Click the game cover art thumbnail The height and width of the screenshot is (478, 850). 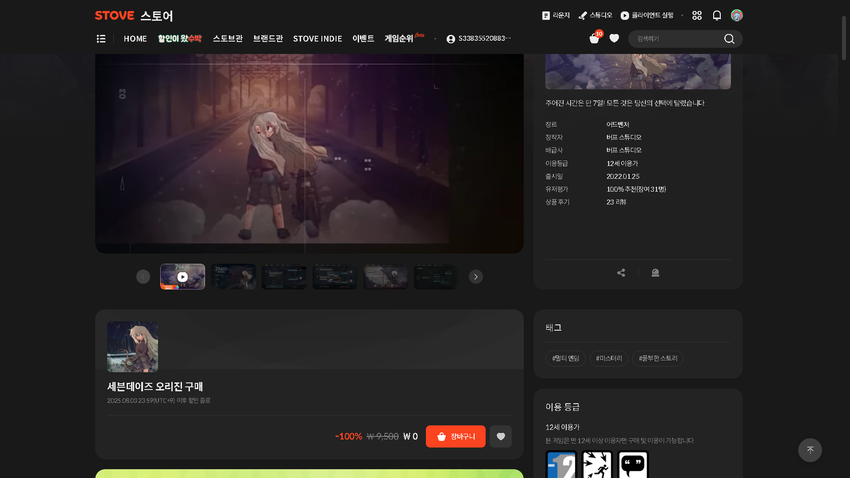[x=132, y=347]
